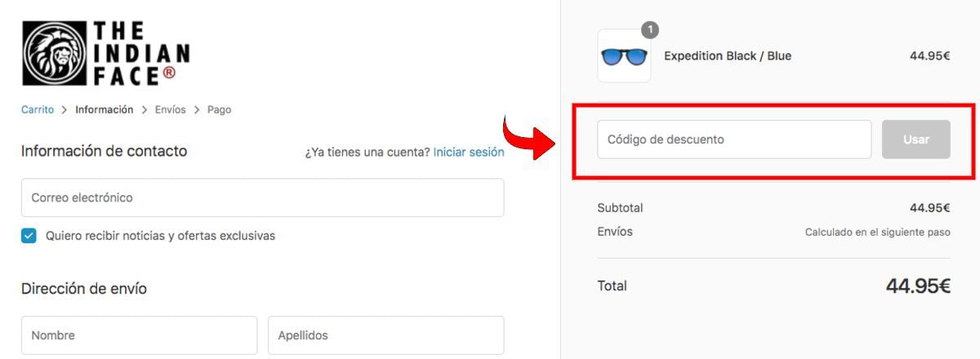The height and width of the screenshot is (359, 980).
Task: Click the sunglasses product thumbnail
Action: coord(624,56)
